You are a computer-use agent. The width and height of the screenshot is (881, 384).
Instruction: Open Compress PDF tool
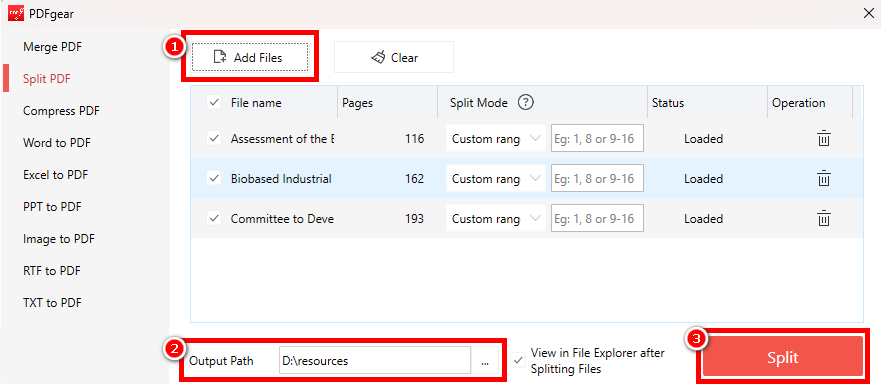(x=61, y=111)
